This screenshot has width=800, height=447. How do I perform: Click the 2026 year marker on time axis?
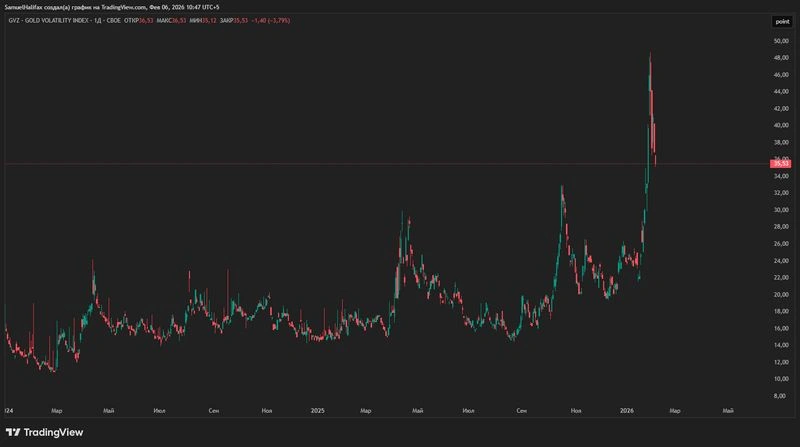627,410
